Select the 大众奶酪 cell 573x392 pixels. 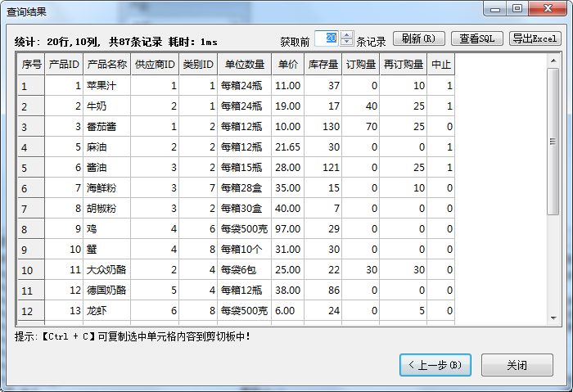point(106,269)
